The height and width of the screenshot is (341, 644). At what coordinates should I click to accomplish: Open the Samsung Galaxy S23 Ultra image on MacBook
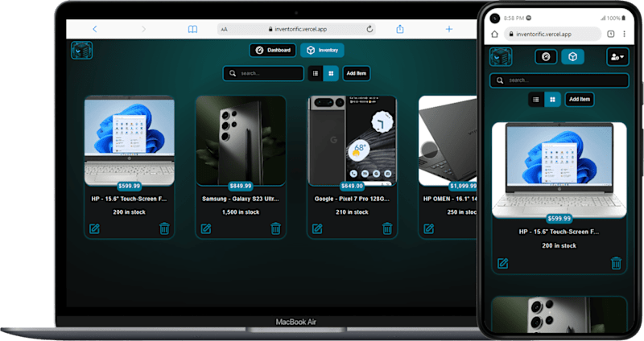[x=241, y=141]
